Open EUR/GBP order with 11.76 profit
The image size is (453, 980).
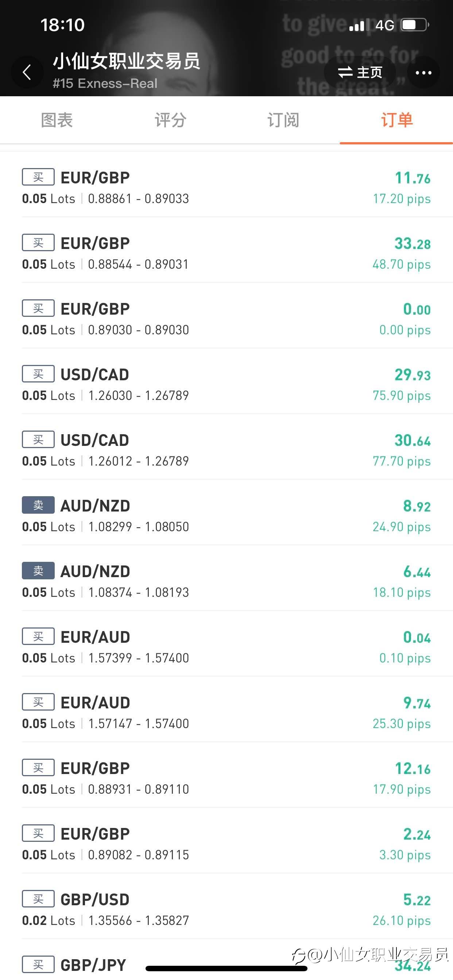(x=226, y=187)
